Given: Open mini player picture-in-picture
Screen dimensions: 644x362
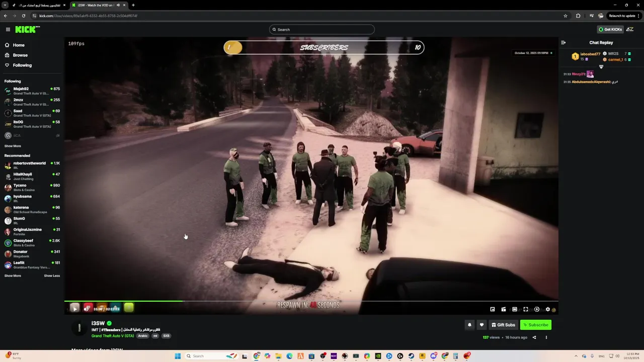Looking at the screenshot, I should [493, 309].
